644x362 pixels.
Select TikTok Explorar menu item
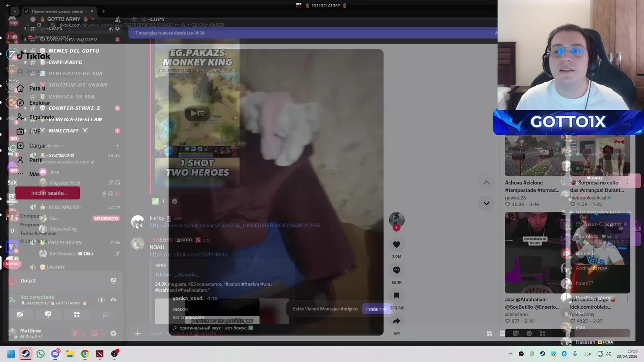click(x=33, y=103)
